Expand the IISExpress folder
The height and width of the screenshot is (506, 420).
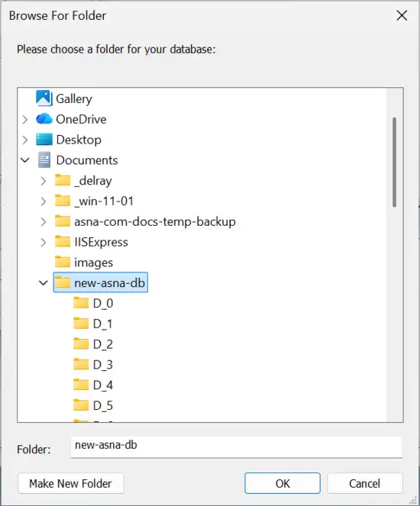(44, 242)
